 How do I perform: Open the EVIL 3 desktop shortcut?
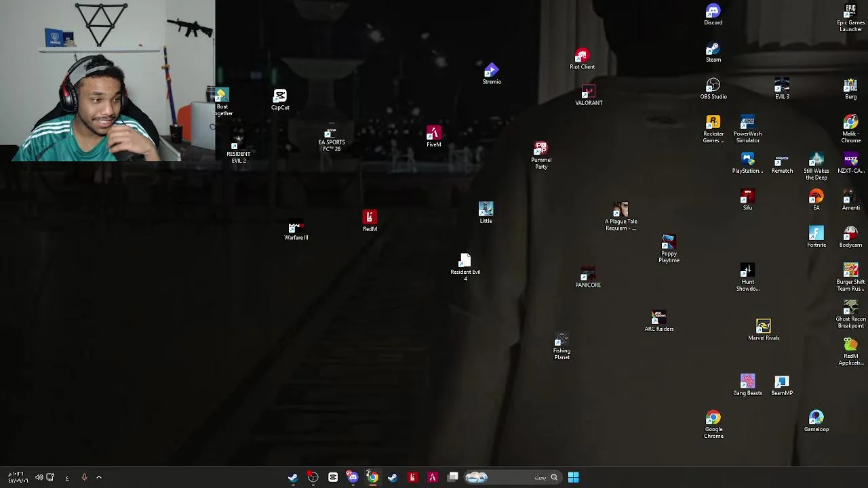(782, 89)
